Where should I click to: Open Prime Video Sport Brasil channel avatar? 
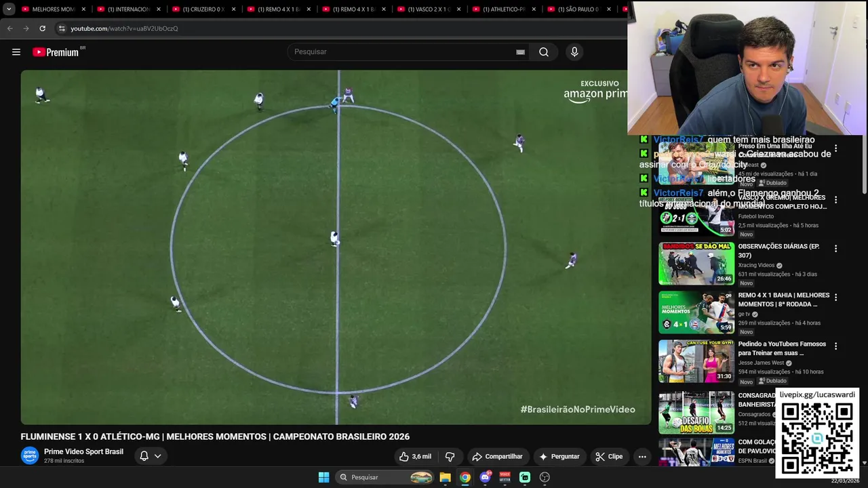[30, 455]
